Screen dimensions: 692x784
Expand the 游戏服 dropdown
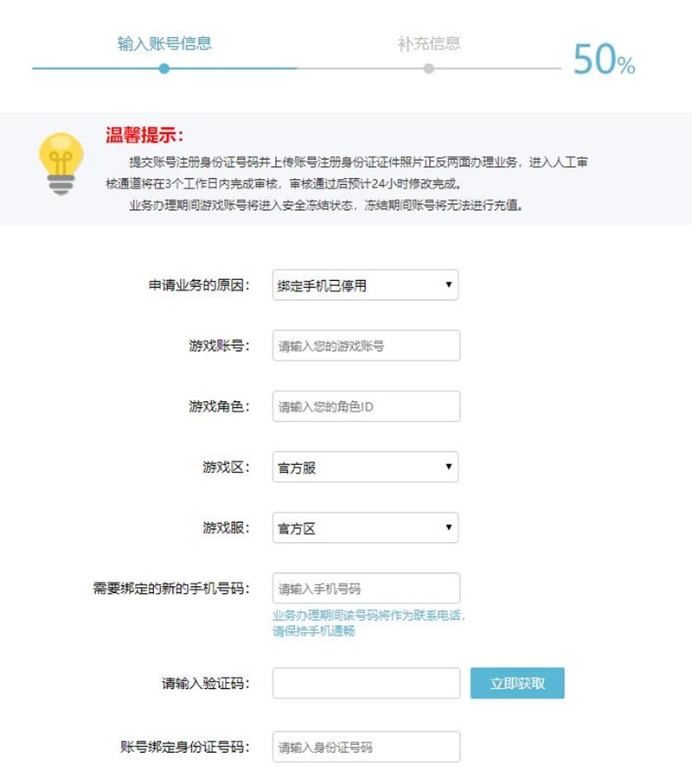click(365, 528)
